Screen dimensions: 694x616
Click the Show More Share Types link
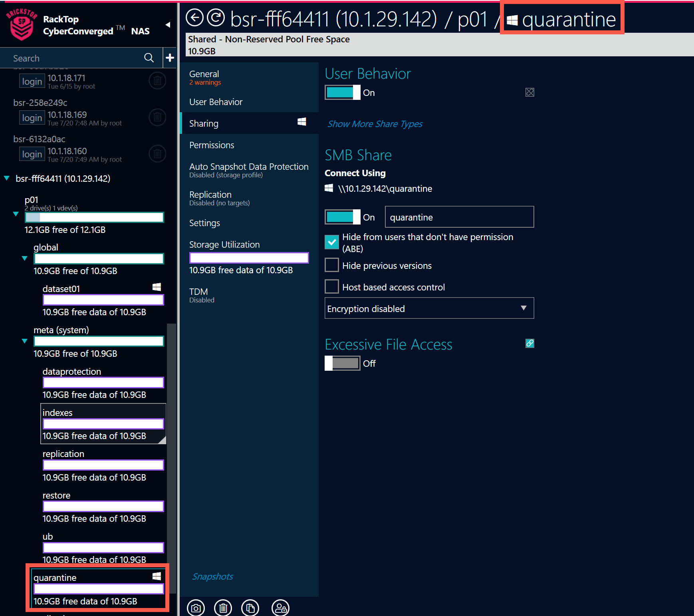click(x=375, y=124)
